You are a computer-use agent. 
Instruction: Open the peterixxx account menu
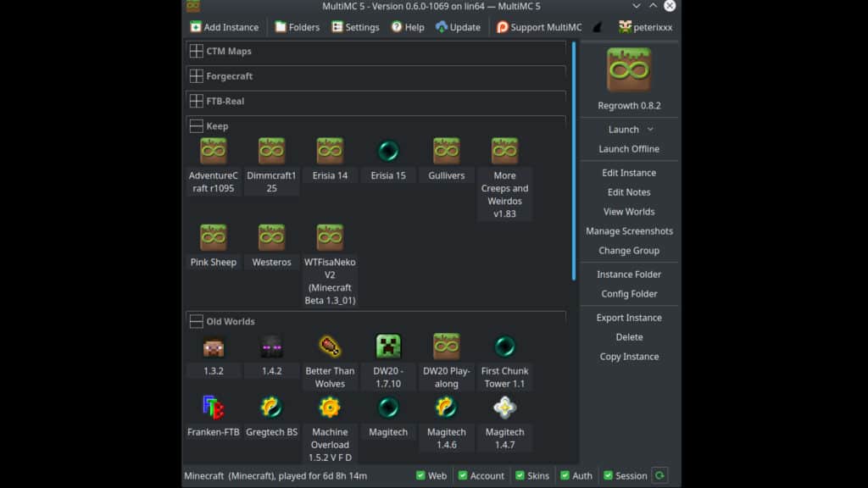645,27
